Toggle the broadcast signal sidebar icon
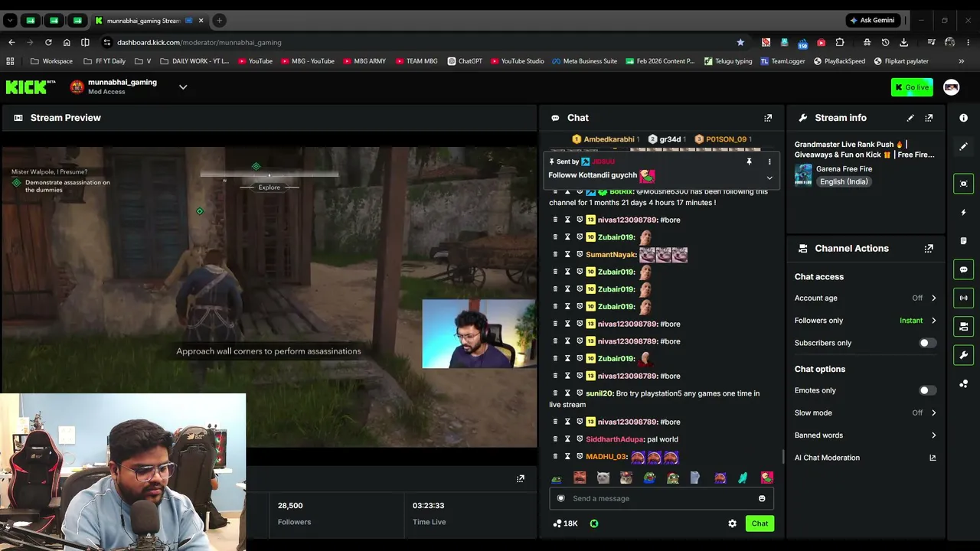This screenshot has height=551, width=980. tap(963, 298)
